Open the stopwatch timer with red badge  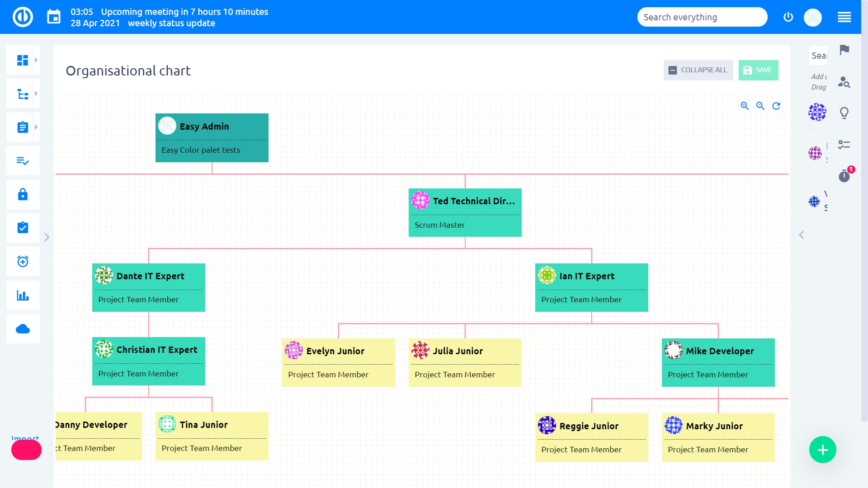(x=844, y=176)
